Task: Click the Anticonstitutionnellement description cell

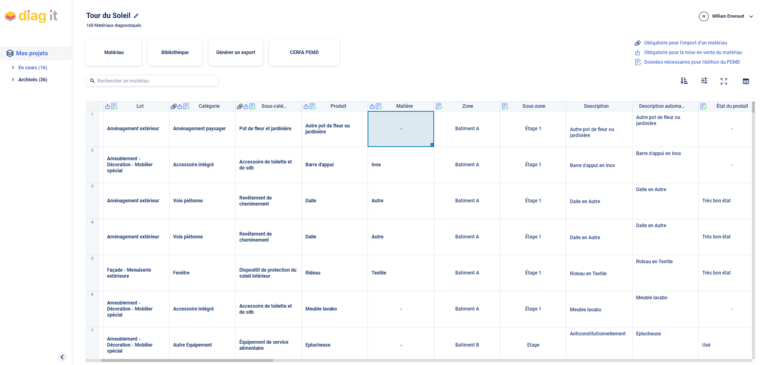Action: pos(599,343)
